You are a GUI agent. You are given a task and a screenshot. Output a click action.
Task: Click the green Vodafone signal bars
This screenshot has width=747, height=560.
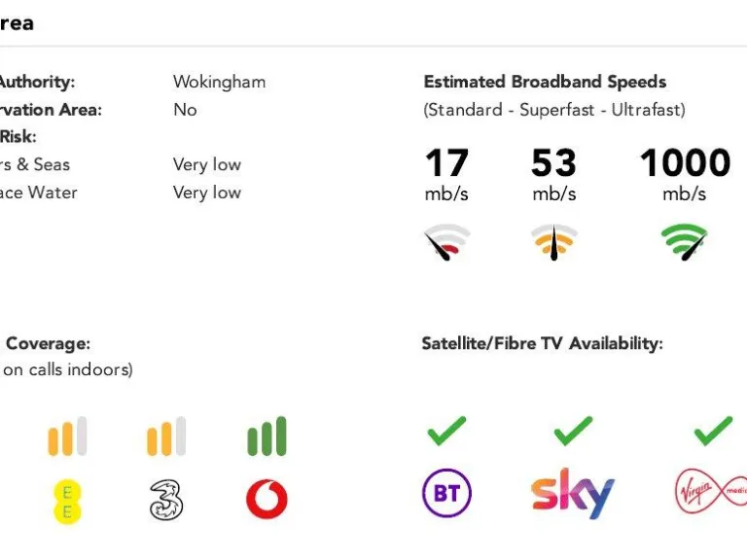[267, 437]
